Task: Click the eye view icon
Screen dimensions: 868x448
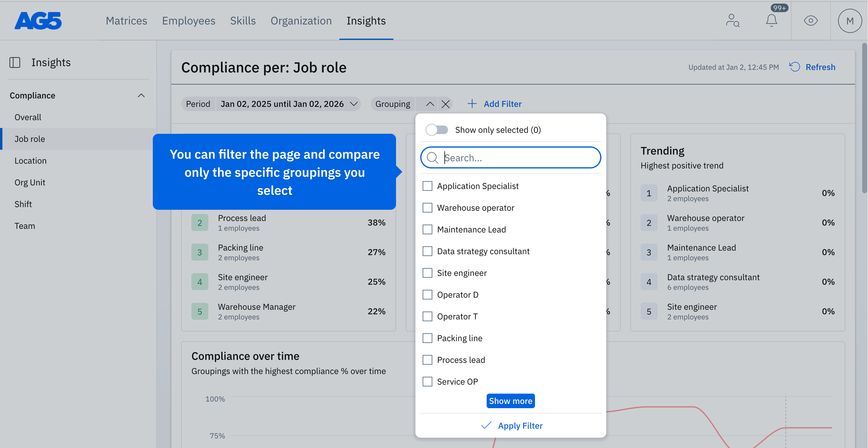Action: [811, 21]
